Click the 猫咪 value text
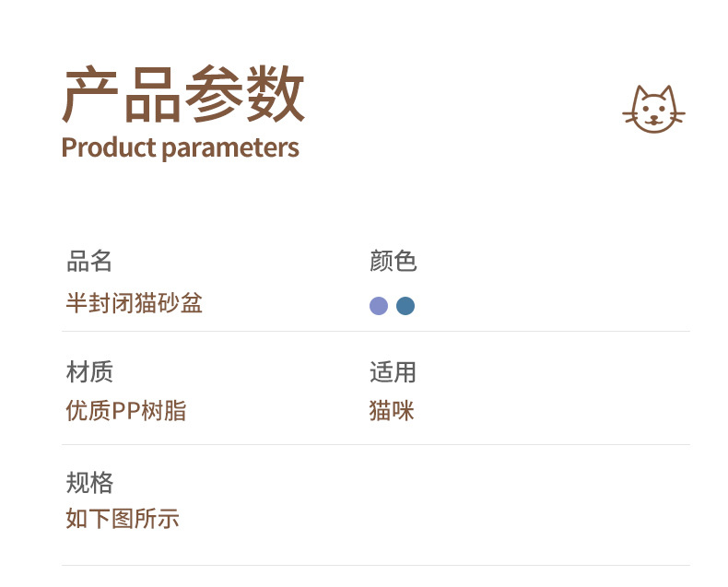The image size is (728, 587). [x=392, y=411]
